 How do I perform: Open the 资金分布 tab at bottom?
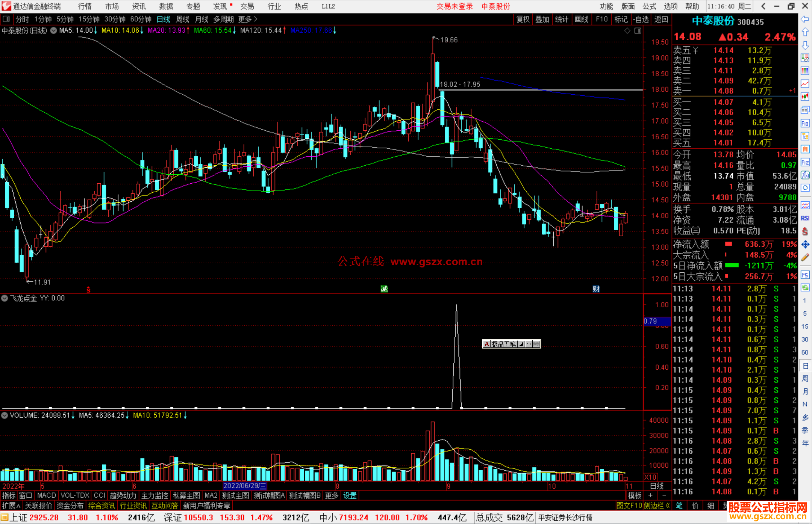[x=70, y=506]
